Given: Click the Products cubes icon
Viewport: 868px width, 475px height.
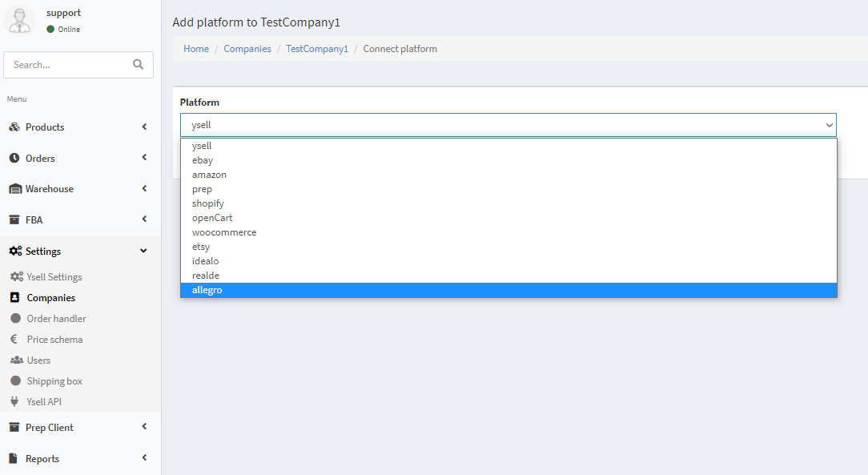Looking at the screenshot, I should pos(14,127).
